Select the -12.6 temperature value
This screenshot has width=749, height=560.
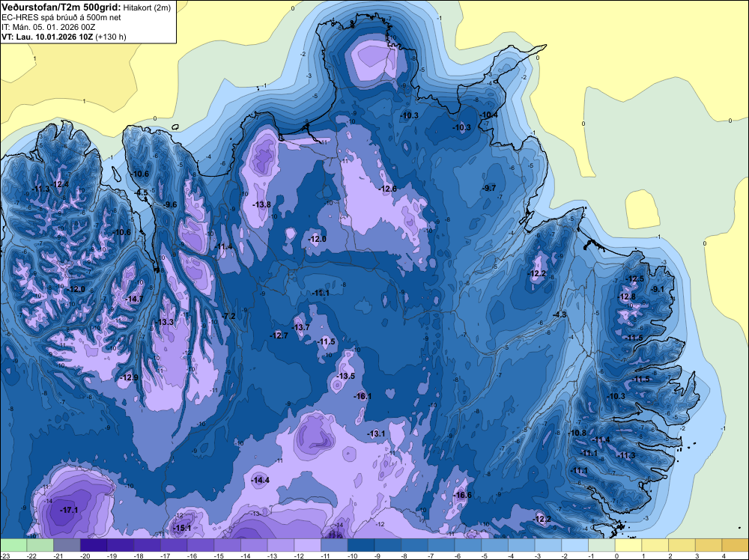coord(388,189)
